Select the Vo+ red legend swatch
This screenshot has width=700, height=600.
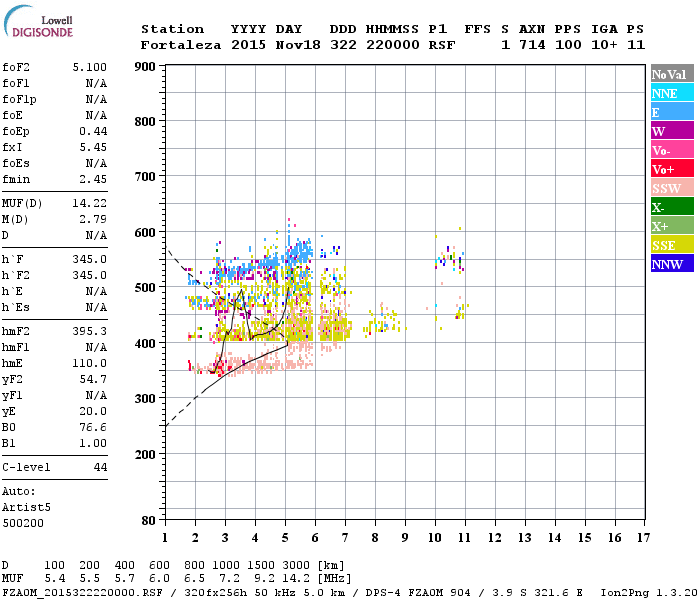coord(672,168)
